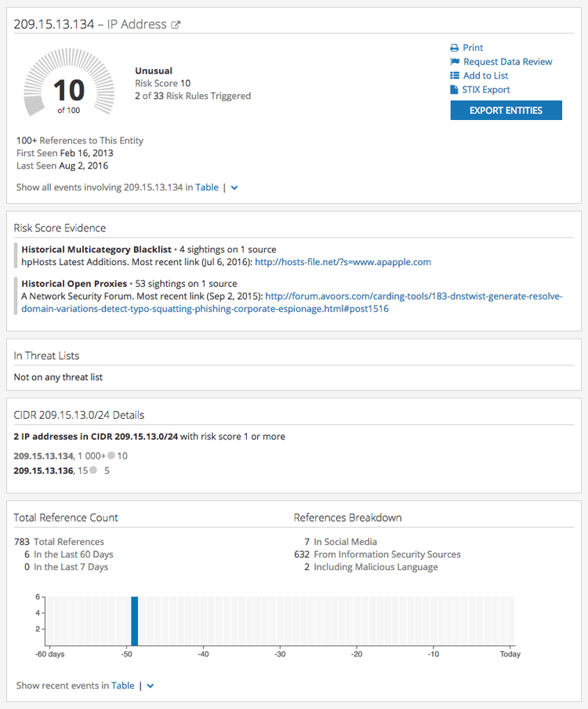Click the Request Data Review text
The height and width of the screenshot is (709, 588).
coord(507,62)
